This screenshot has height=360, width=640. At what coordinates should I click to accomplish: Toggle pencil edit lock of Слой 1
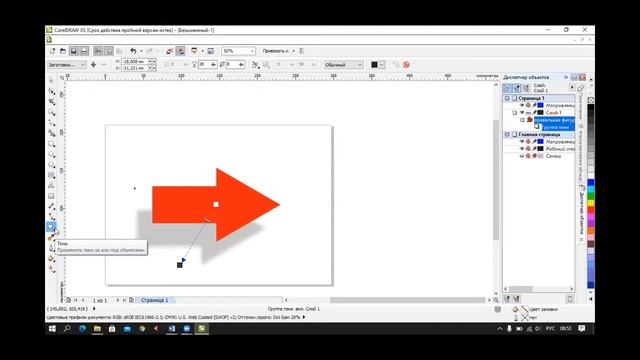coord(534,113)
